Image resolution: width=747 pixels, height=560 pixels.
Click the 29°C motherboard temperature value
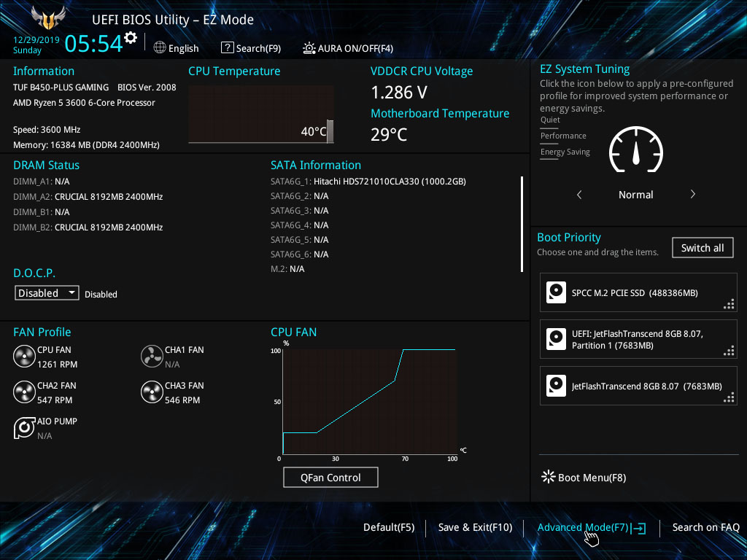[x=389, y=134]
